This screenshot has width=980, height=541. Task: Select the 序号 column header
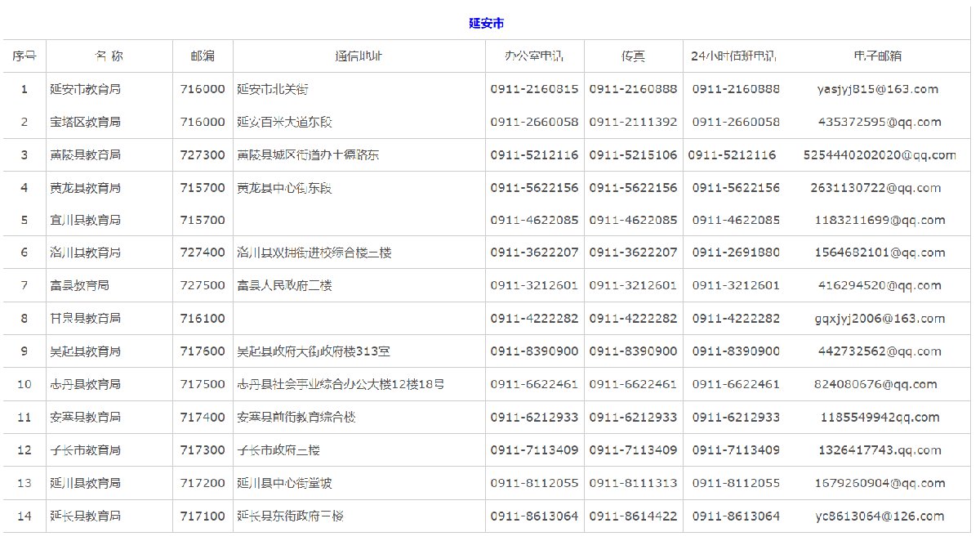pos(24,56)
